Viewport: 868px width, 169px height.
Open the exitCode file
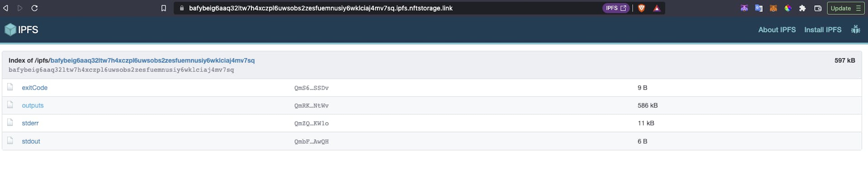pyautogui.click(x=35, y=87)
